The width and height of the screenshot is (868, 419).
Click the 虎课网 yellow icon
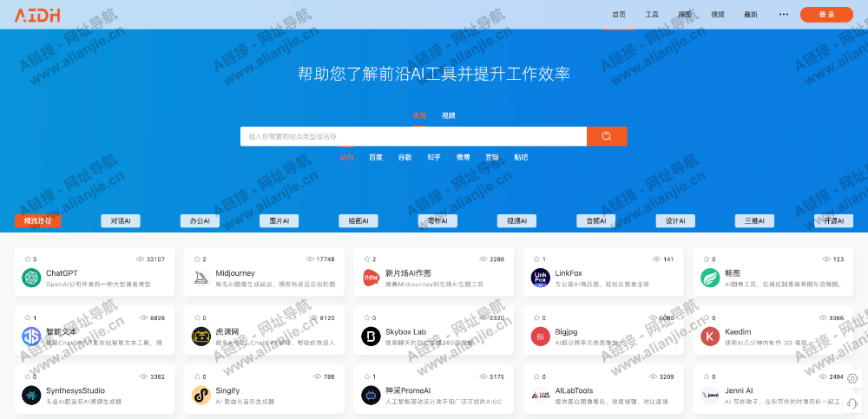[x=201, y=337]
